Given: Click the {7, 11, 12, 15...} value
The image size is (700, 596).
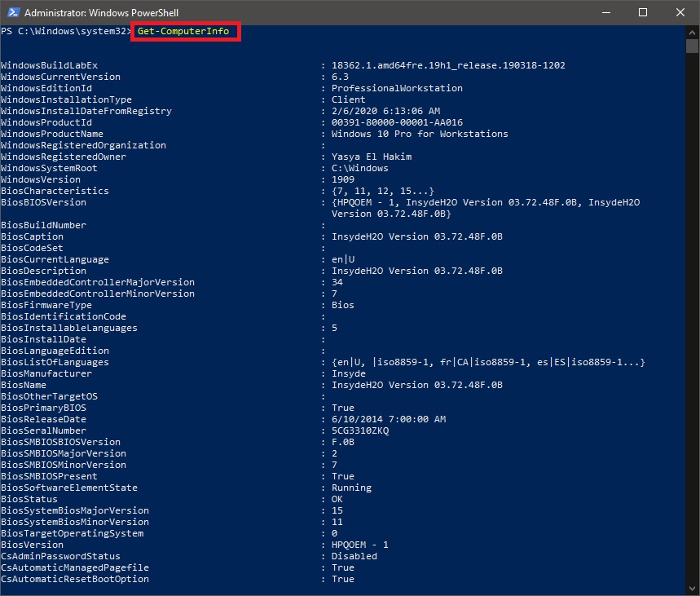Looking at the screenshot, I should 382,192.
